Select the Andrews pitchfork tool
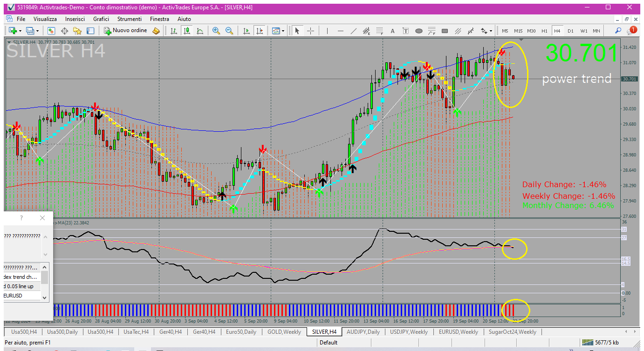644x351 pixels. click(471, 31)
